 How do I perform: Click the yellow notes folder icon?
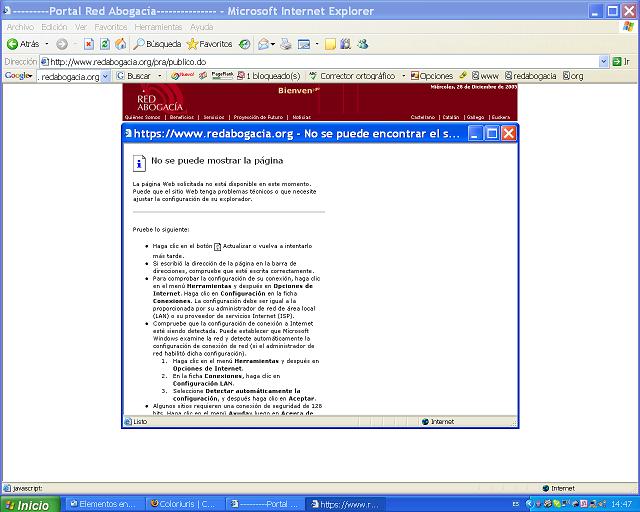[330, 44]
